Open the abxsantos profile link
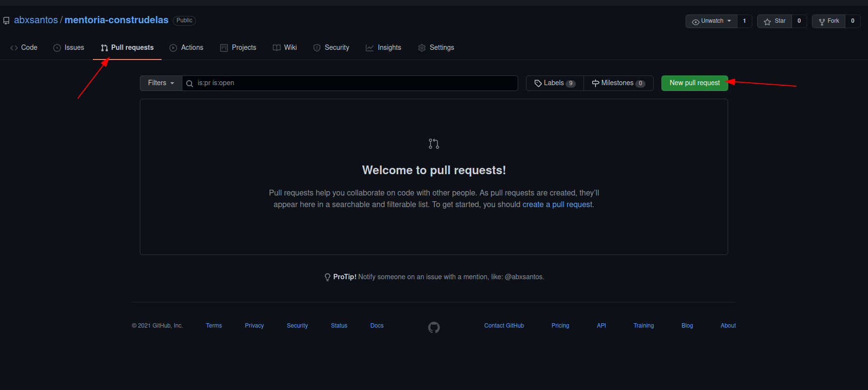Screen dimensions: 868x390 pyautogui.click(x=36, y=20)
